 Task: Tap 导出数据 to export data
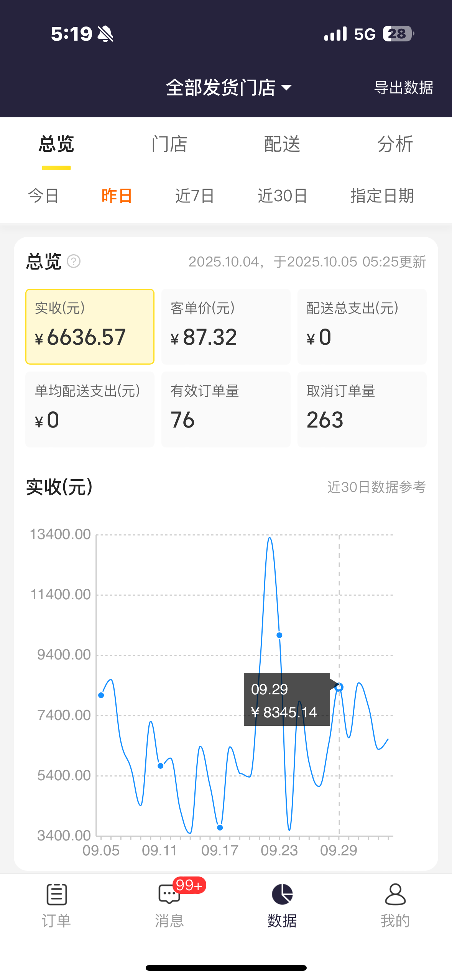[x=403, y=88]
